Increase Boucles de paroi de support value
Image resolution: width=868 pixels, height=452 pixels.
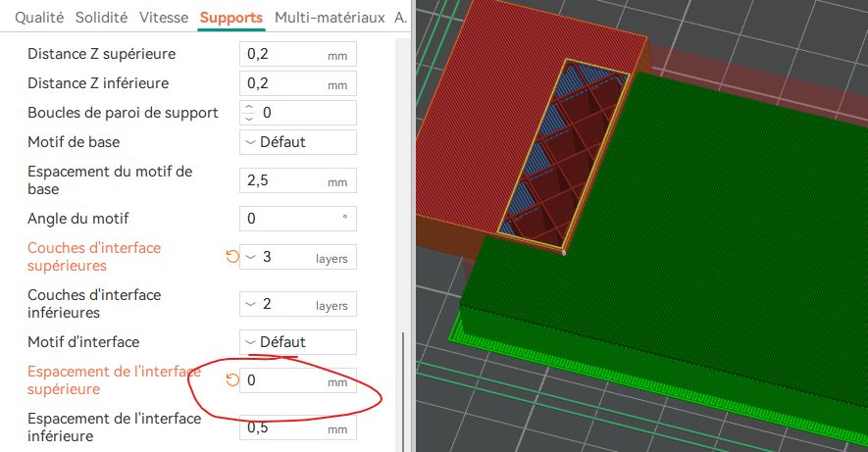click(249, 107)
